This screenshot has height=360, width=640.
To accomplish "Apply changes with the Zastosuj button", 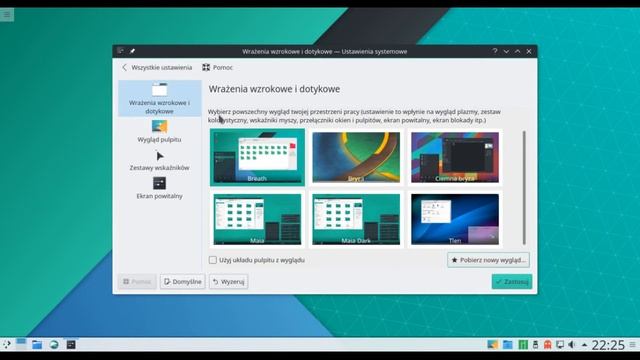I will point(512,282).
